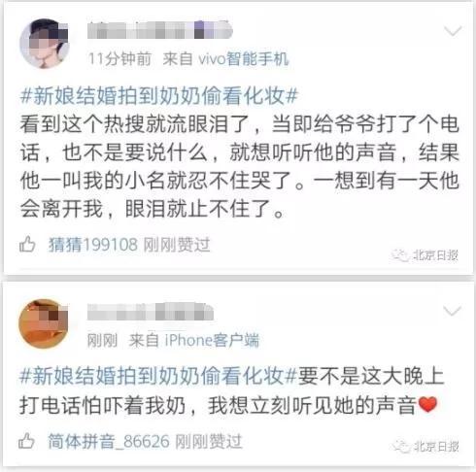Click the 北京日报 watermark logo in the second post
Image resolution: width=476 pixels, height=472 pixels.
pyautogui.click(x=425, y=447)
